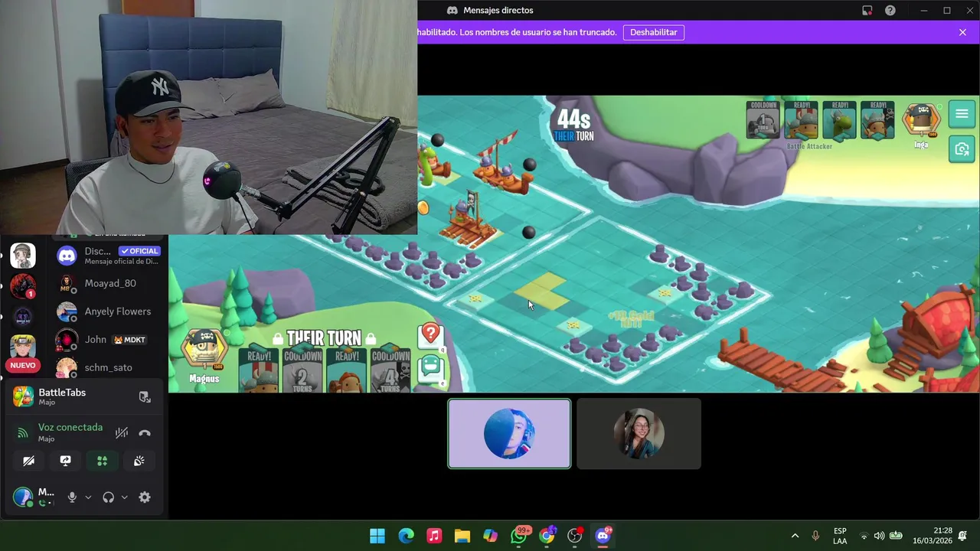Open the green in-game chat button
The height and width of the screenshot is (551, 980).
click(x=431, y=367)
